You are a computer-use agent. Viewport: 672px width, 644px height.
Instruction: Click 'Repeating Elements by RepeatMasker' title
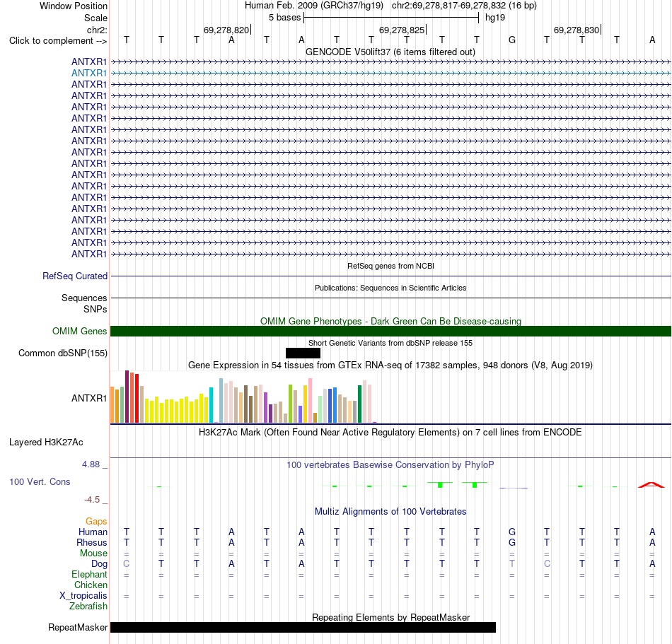390,617
